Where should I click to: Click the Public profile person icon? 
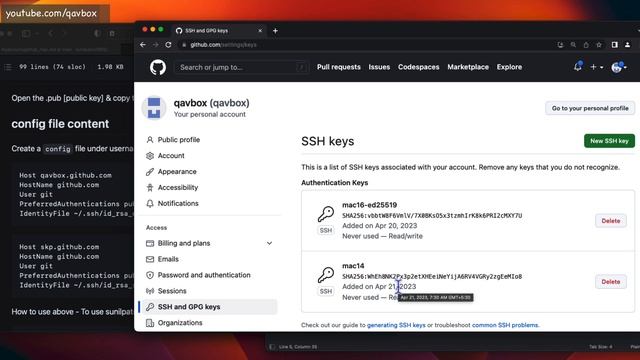[x=150, y=140]
